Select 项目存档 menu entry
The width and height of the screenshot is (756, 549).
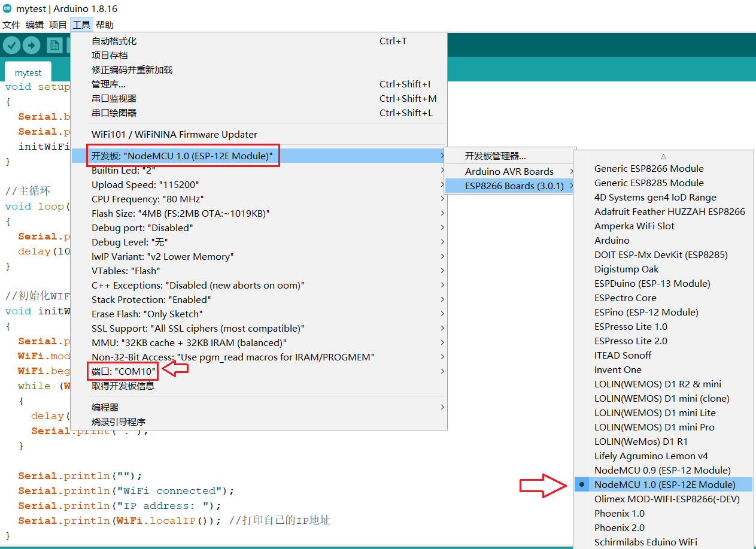[x=259, y=56]
